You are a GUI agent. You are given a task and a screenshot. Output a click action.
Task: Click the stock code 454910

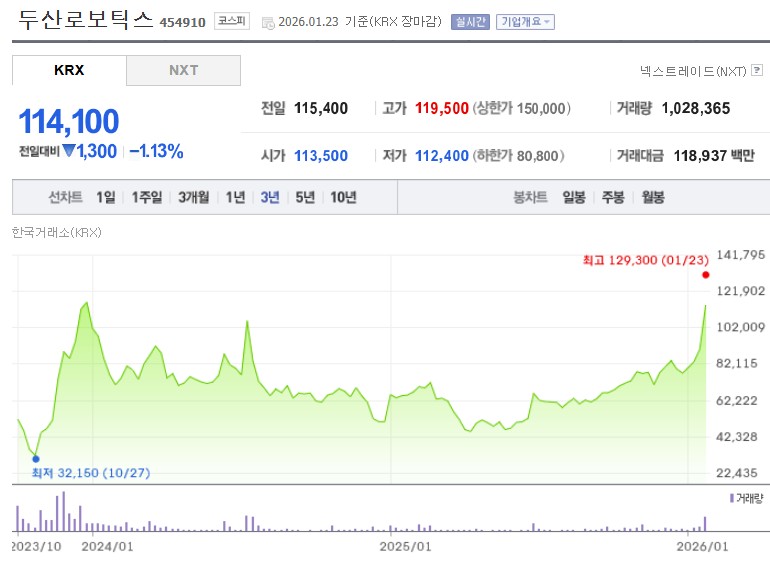click(x=183, y=22)
